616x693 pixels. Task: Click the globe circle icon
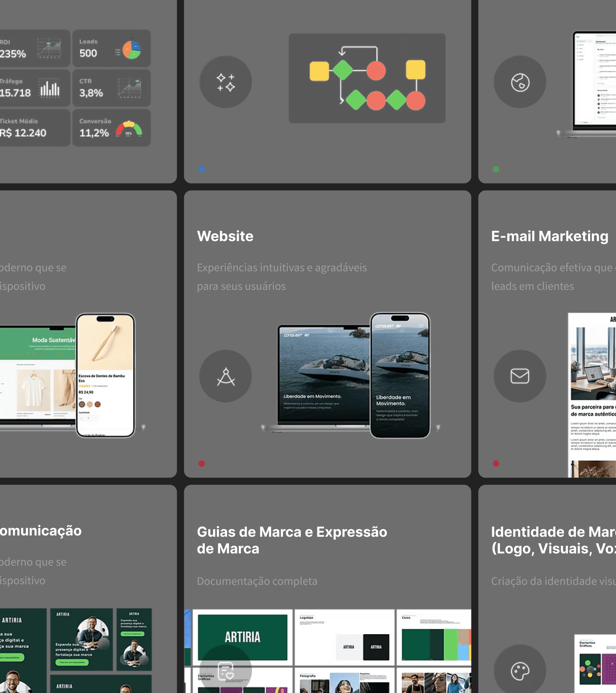(520, 82)
